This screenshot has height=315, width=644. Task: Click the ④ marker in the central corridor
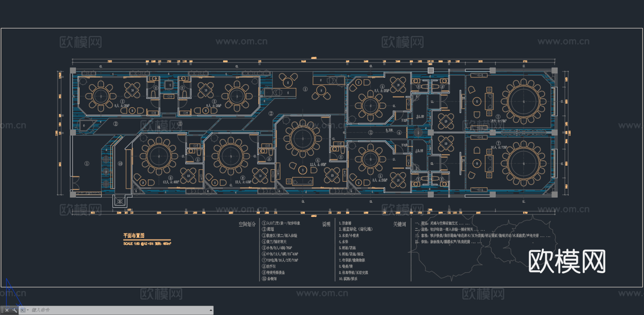coord(399,132)
